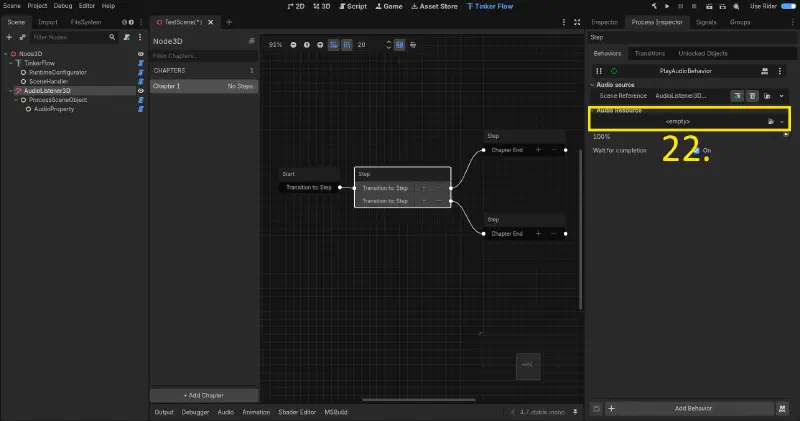800x421 pixels.
Task: Collapse Audio source section
Action: tap(592, 85)
